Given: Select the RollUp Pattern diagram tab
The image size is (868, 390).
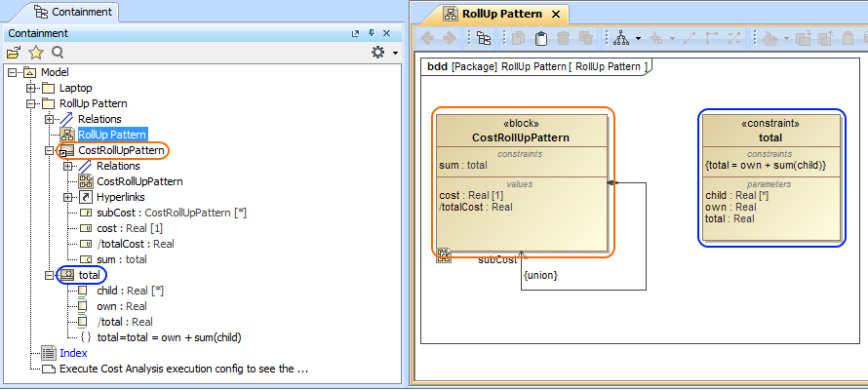Looking at the screenshot, I should (x=499, y=14).
